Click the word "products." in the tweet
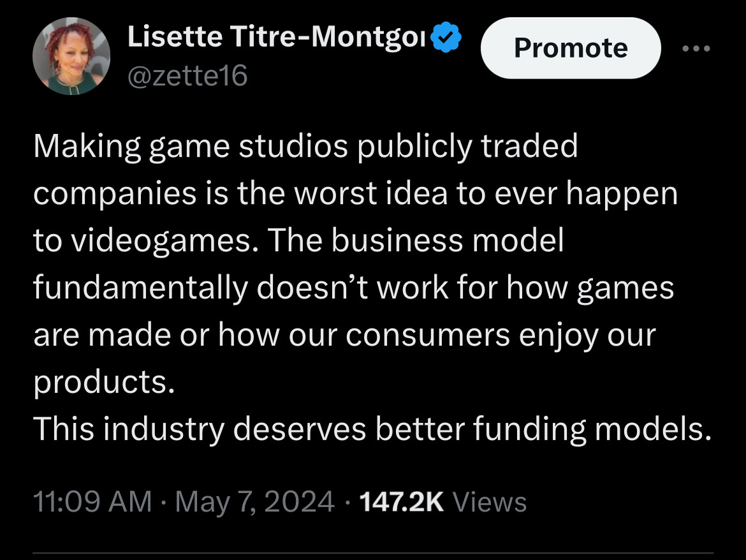Viewport: 746px width, 560px height. (103, 382)
